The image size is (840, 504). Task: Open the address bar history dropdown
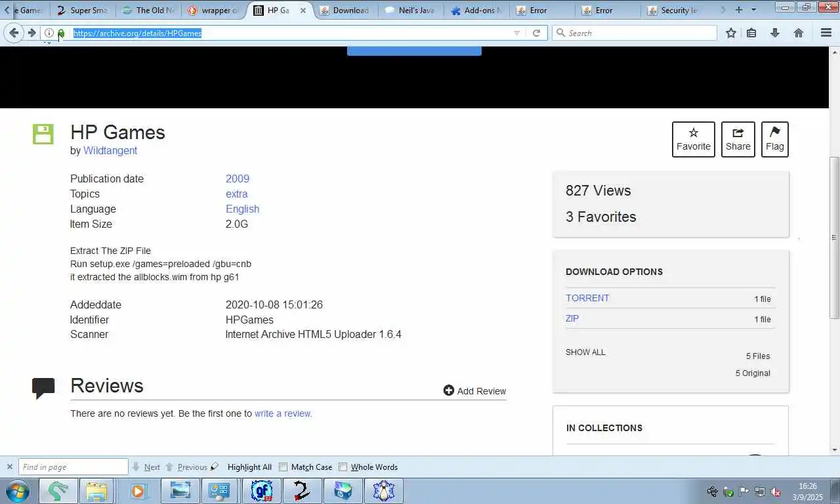click(x=516, y=33)
